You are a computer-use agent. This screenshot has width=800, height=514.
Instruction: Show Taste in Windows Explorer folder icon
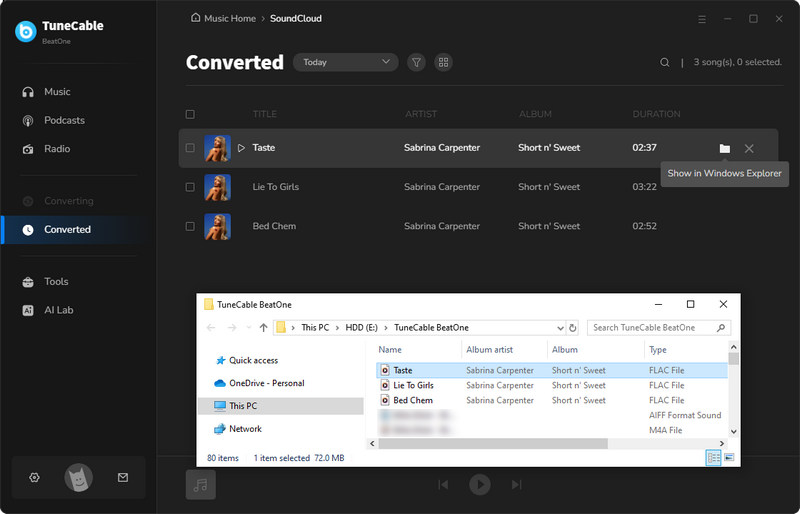click(x=725, y=148)
